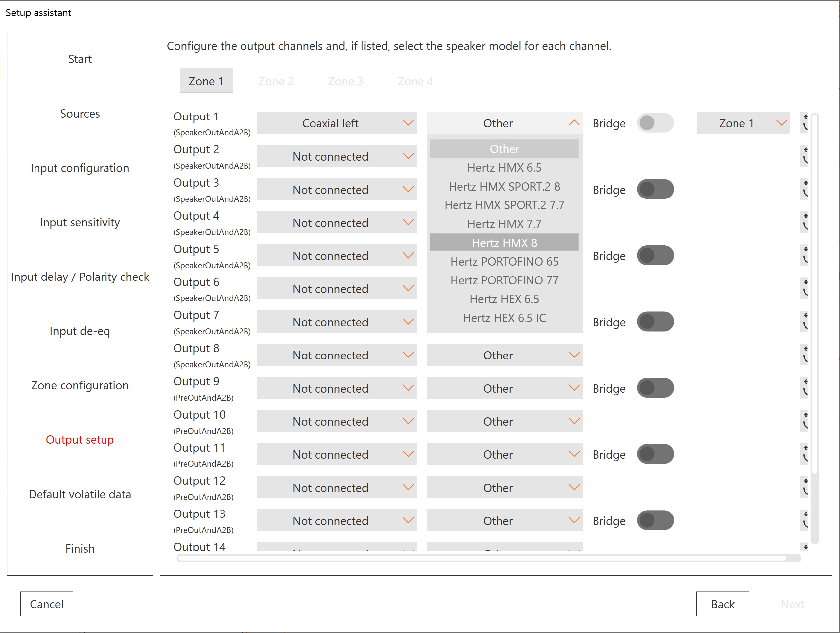Toggle the Bridge switch for Output 1
The height and width of the screenshot is (633, 840).
point(655,123)
